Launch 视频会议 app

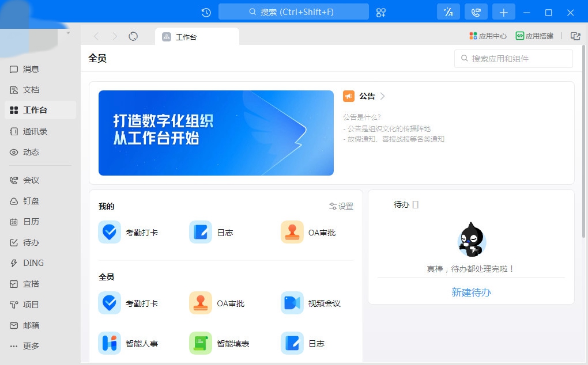[311, 303]
